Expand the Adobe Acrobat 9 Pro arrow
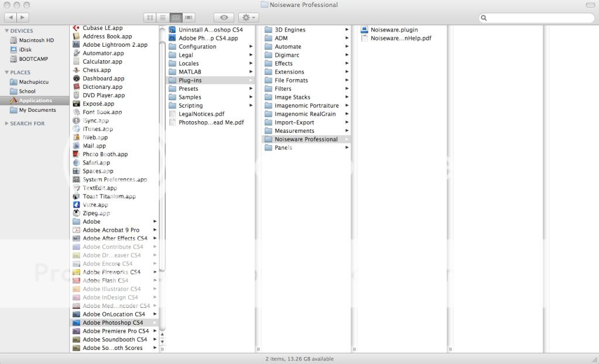The width and height of the screenshot is (599, 364). click(155, 230)
